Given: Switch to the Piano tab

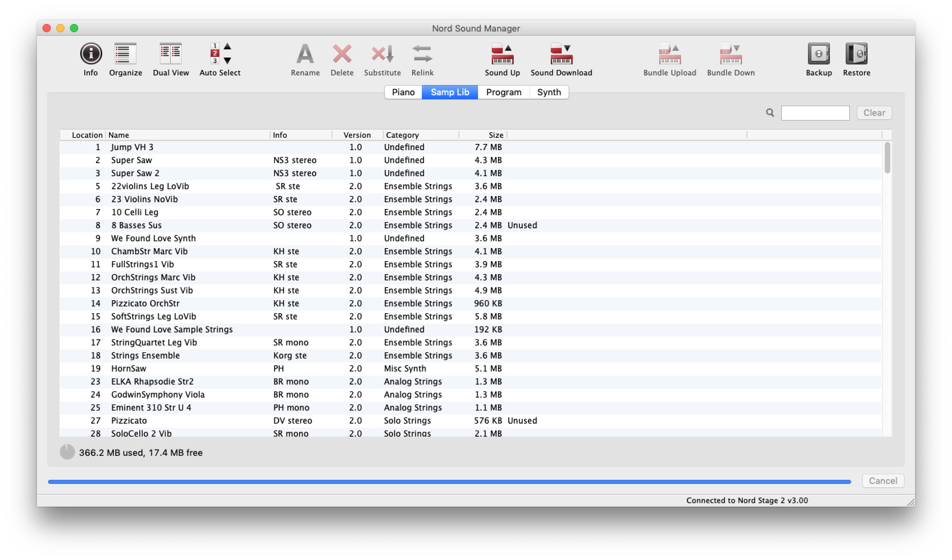Looking at the screenshot, I should click(x=403, y=92).
